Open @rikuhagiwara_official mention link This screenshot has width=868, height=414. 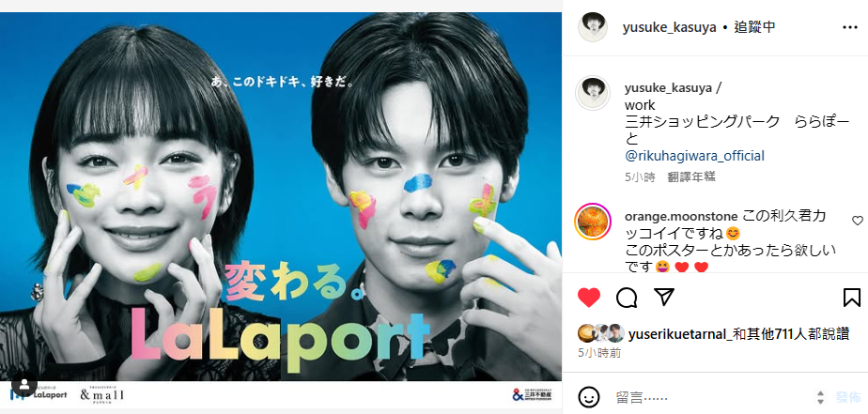(x=694, y=156)
